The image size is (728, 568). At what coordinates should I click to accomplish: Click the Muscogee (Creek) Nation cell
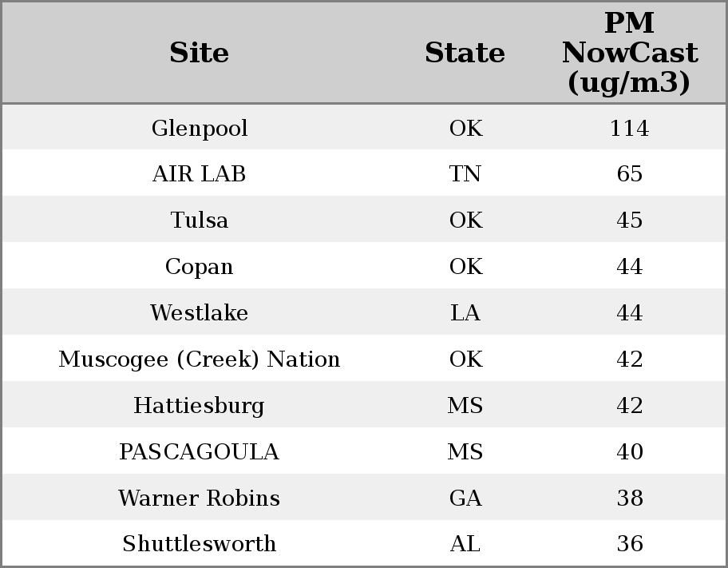click(200, 359)
